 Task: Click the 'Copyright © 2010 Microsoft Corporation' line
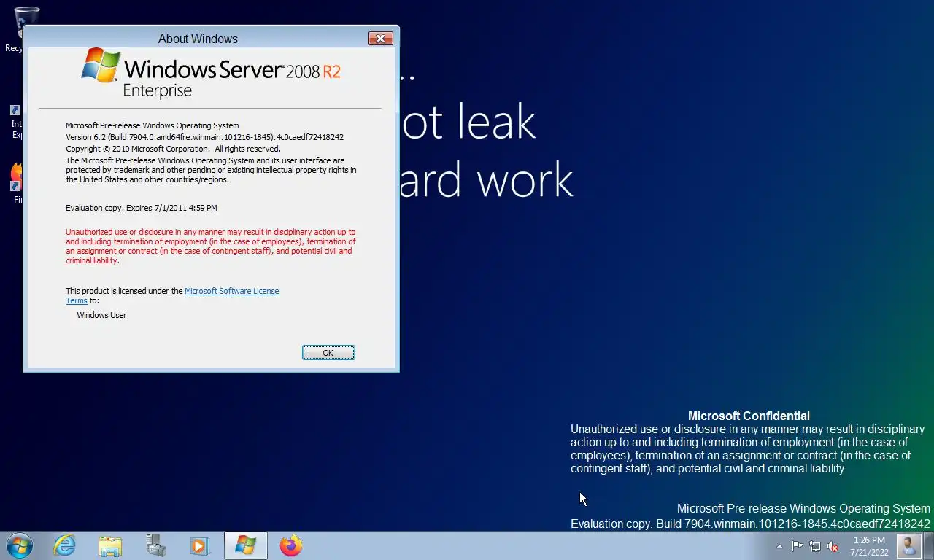pyautogui.click(x=173, y=149)
